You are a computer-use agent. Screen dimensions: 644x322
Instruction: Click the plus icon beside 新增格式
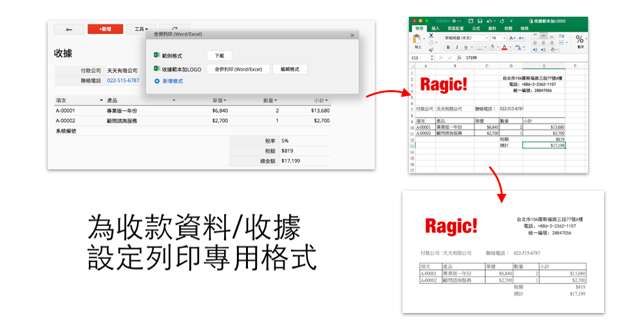pos(156,81)
